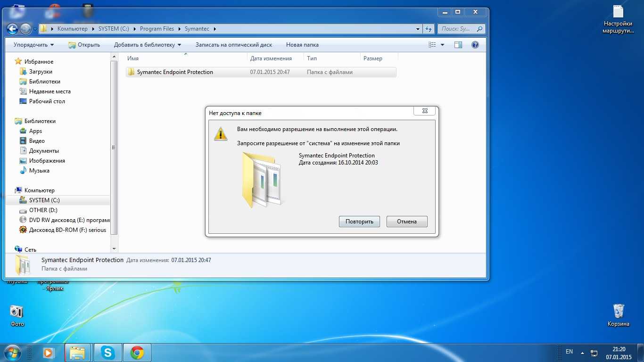
Task: Show hidden tray icons arrow
Action: pos(582,353)
